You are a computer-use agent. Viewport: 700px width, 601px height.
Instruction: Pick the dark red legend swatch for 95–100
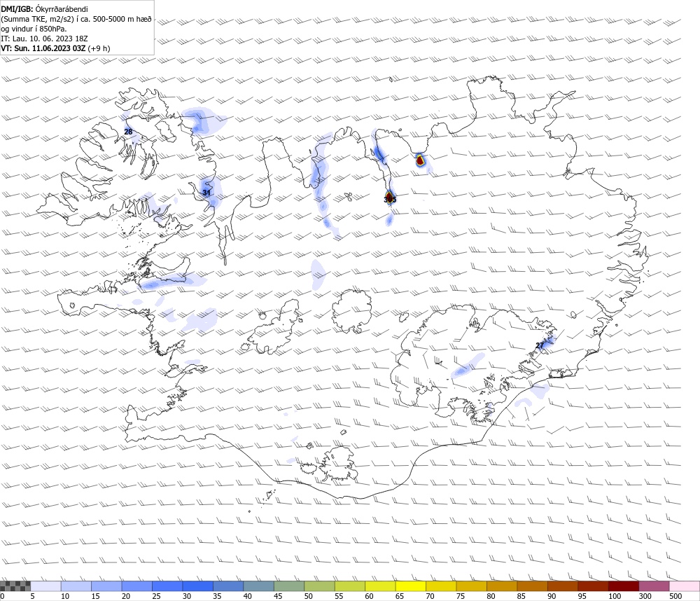point(594,586)
